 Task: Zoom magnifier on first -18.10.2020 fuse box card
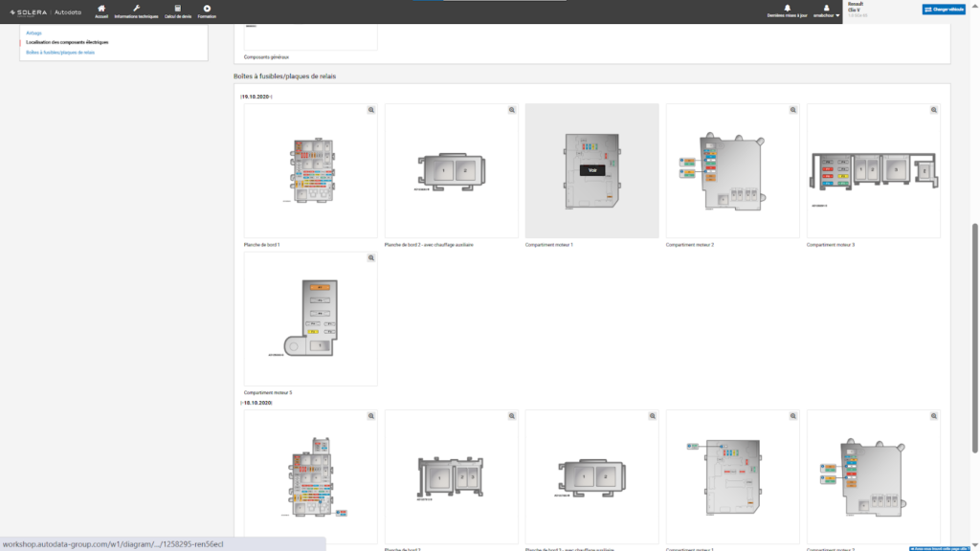coord(371,416)
